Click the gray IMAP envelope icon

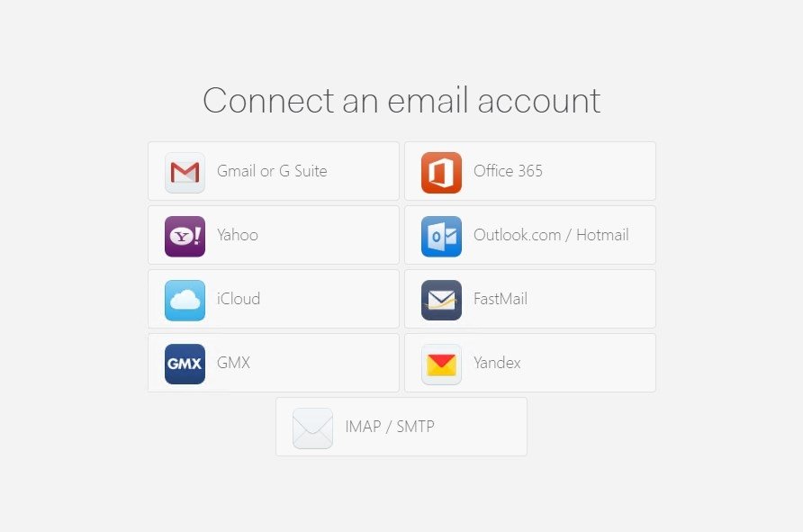coord(313,428)
